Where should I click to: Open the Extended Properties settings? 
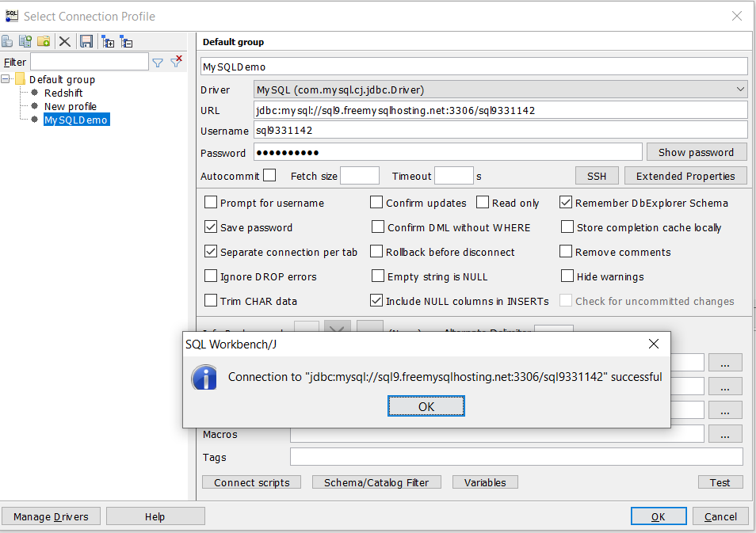point(685,176)
